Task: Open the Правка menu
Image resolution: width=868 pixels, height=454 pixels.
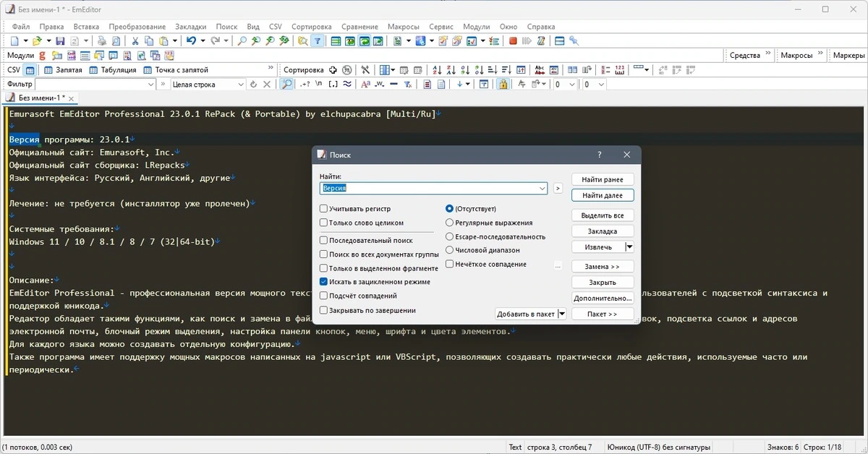Action: [52, 27]
